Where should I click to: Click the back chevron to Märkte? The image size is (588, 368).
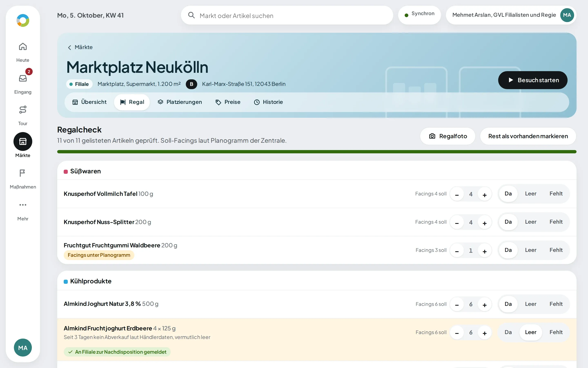[x=69, y=47]
